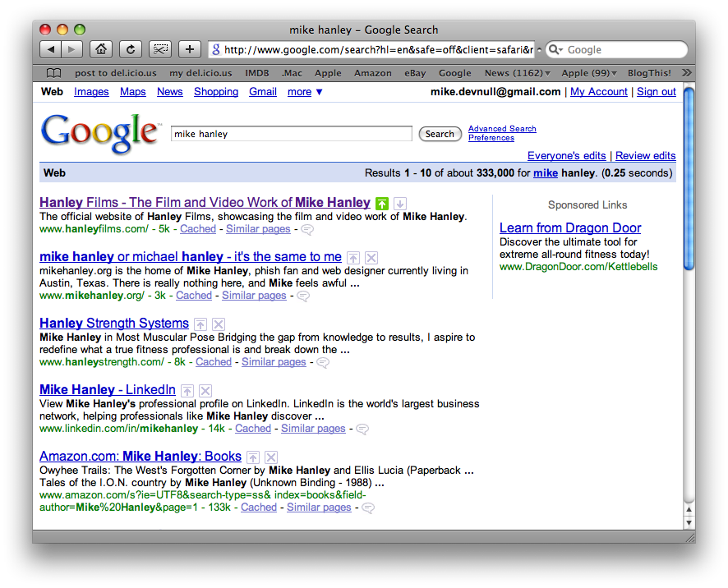Image resolution: width=728 pixels, height=588 pixels.
Task: Click the magnifier in Safari search field
Action: tap(555, 49)
